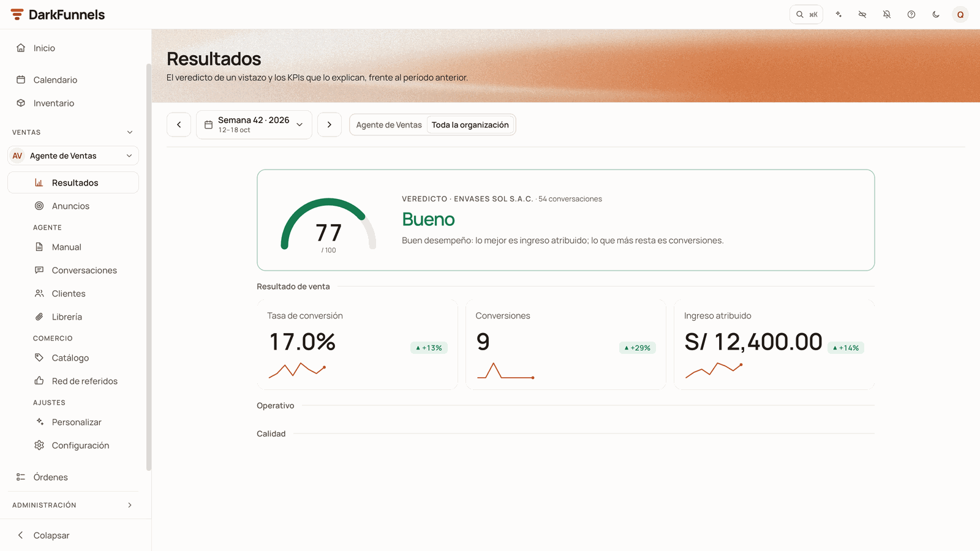This screenshot has height=551, width=980.
Task: Click the 77 score gauge
Action: coord(328,225)
